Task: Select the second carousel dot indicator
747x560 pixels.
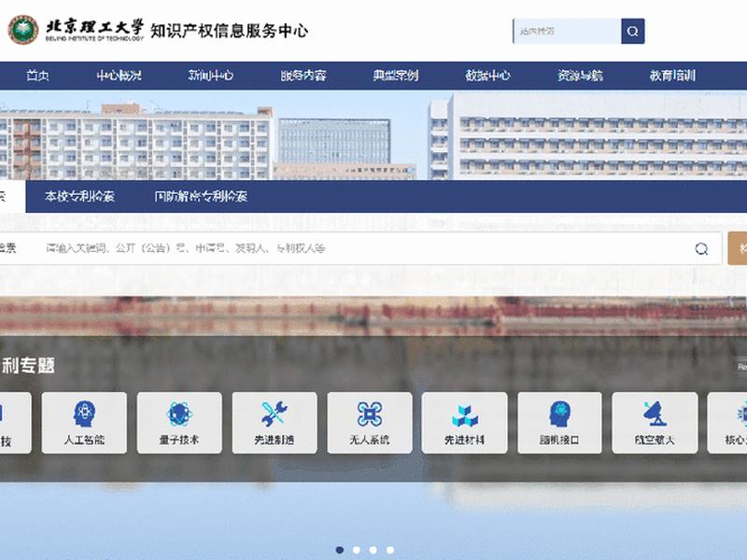Action: pos(357,550)
